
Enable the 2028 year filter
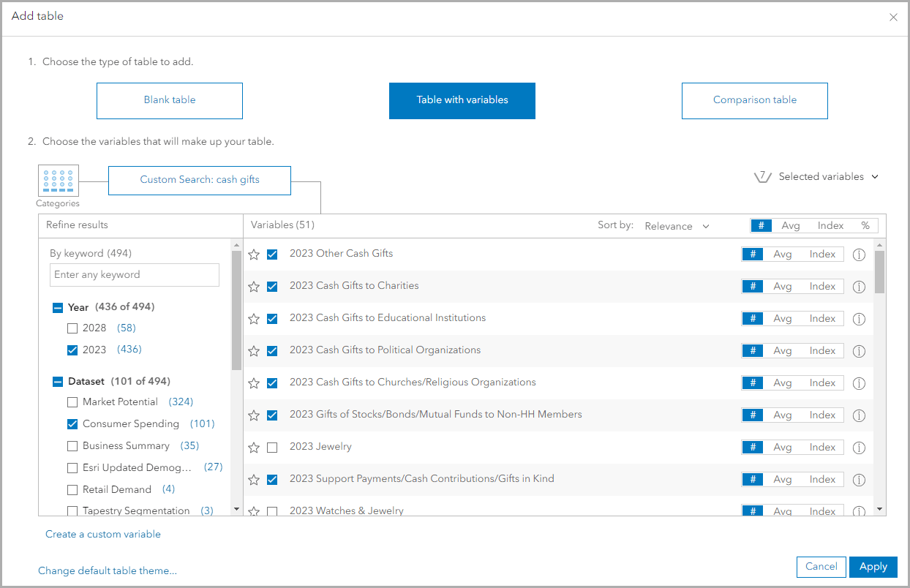coord(72,328)
